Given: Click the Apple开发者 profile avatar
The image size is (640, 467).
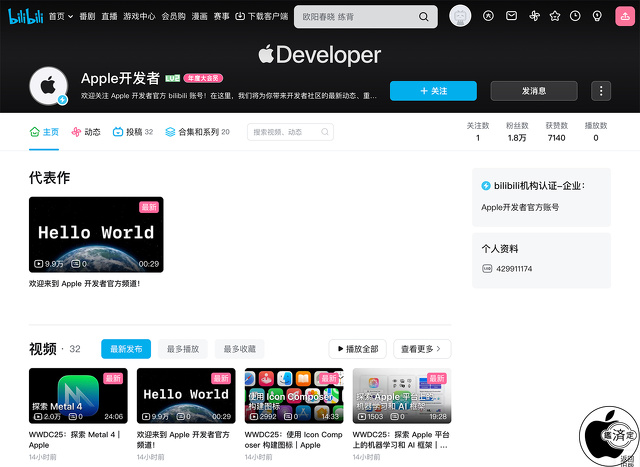Looking at the screenshot, I should point(49,86).
